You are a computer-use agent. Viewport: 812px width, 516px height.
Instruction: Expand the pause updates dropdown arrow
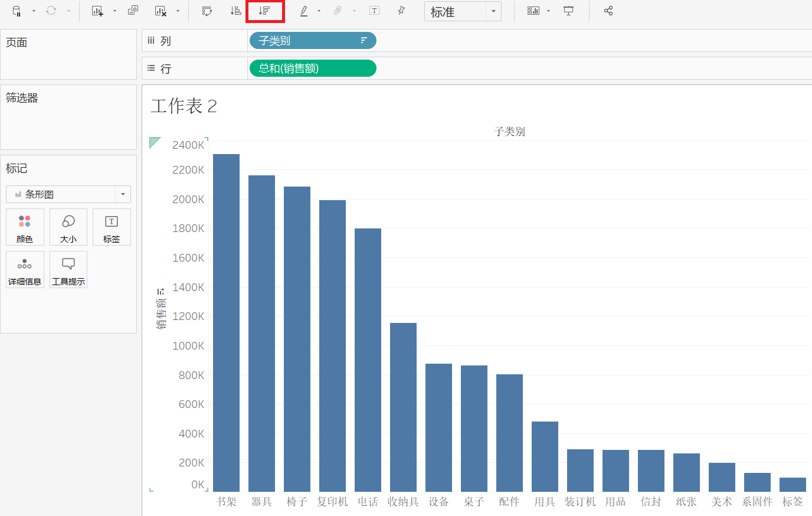click(x=34, y=11)
